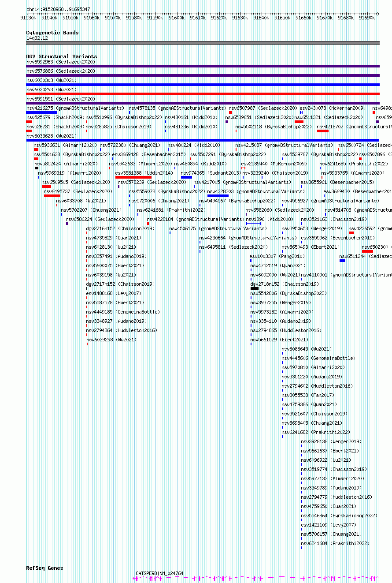This screenshot has width=392, height=583.
Task: Open nsv2794864 (Huddleston2016) label
Action: [122, 330]
